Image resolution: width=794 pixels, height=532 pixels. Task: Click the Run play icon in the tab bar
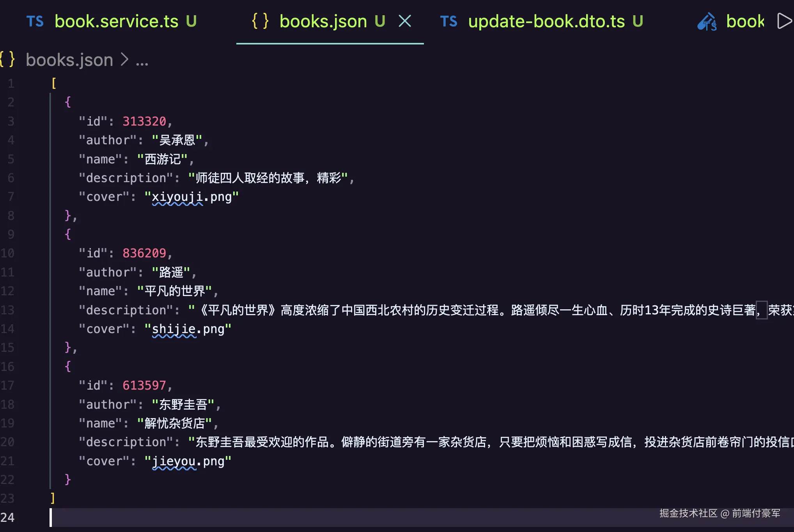pyautogui.click(x=785, y=21)
